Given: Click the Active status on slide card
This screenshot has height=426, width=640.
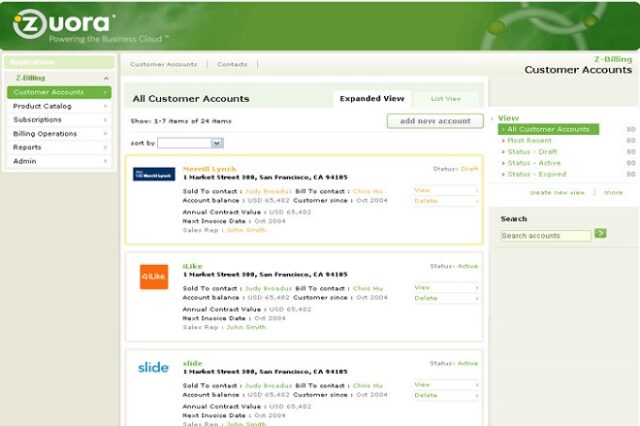Looking at the screenshot, I should coord(467,363).
